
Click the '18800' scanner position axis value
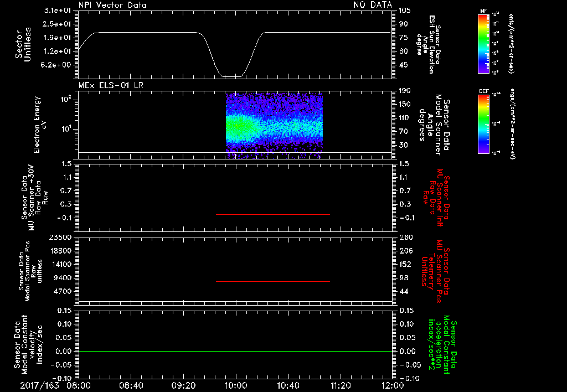tap(60, 251)
